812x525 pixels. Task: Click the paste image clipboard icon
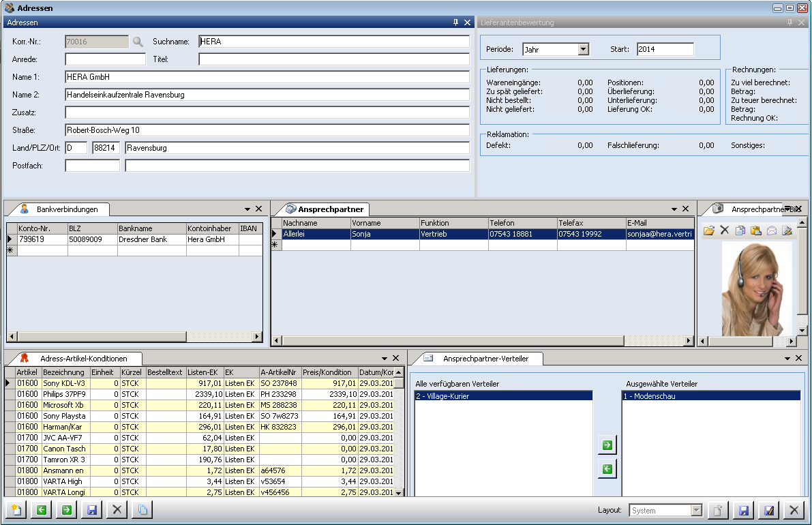(756, 231)
